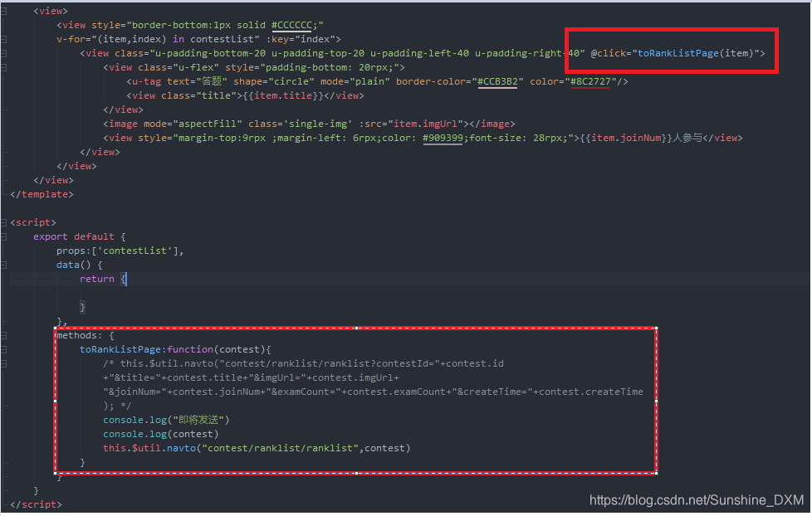The height and width of the screenshot is (516, 812).
Task: Click the :key="index" attribute
Action: (301, 39)
